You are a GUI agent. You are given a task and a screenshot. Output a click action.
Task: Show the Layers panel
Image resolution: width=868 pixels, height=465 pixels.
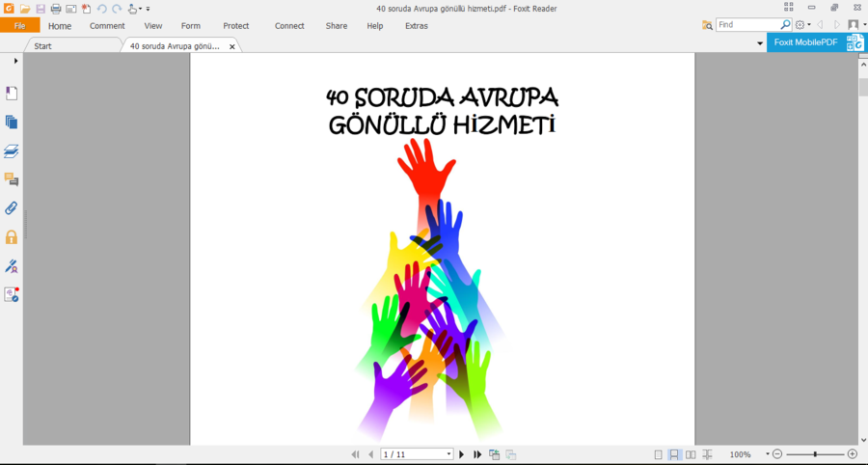point(12,151)
